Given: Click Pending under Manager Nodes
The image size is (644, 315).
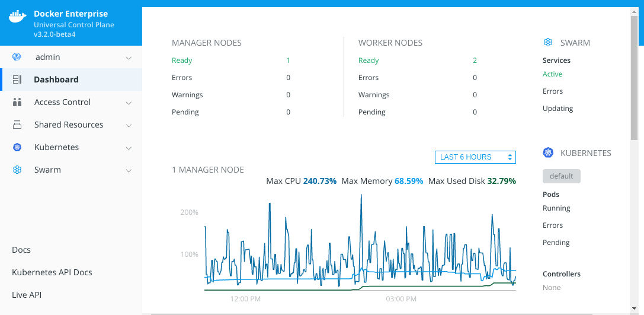Looking at the screenshot, I should click(x=185, y=112).
